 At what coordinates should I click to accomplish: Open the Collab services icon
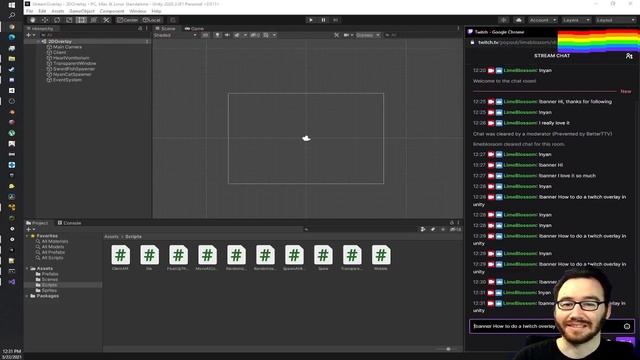coord(504,20)
